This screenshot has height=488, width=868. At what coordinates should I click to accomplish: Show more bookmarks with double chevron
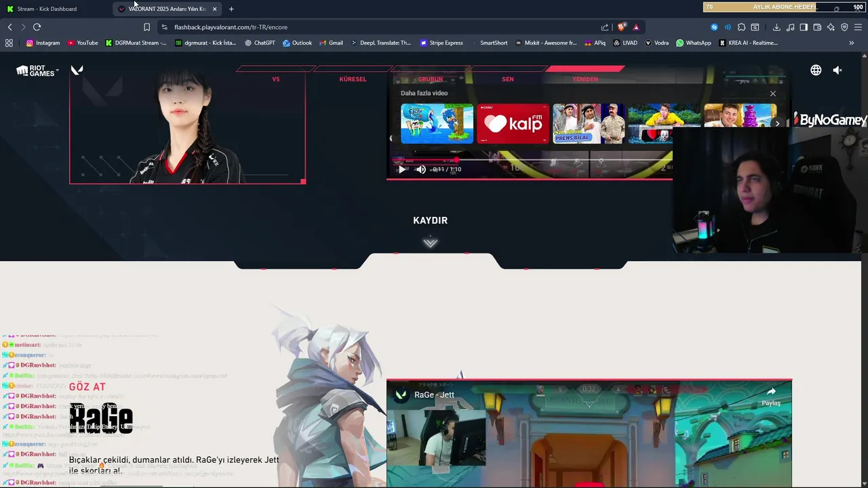[852, 43]
